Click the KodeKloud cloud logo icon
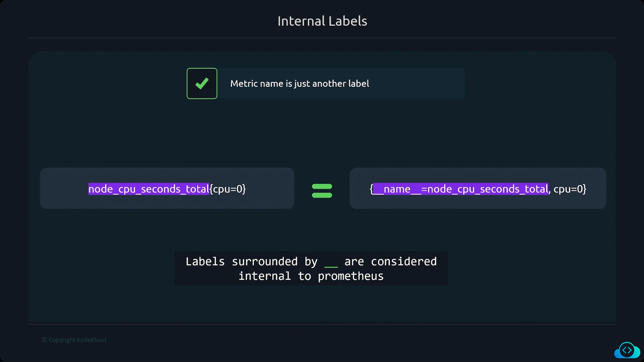Screen dimensions: 644x362 [x=627, y=350]
